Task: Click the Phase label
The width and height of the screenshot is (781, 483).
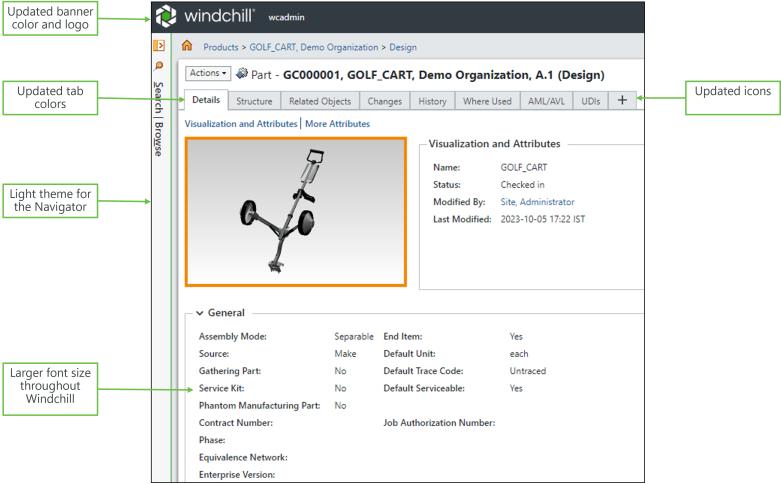Action: tap(212, 440)
